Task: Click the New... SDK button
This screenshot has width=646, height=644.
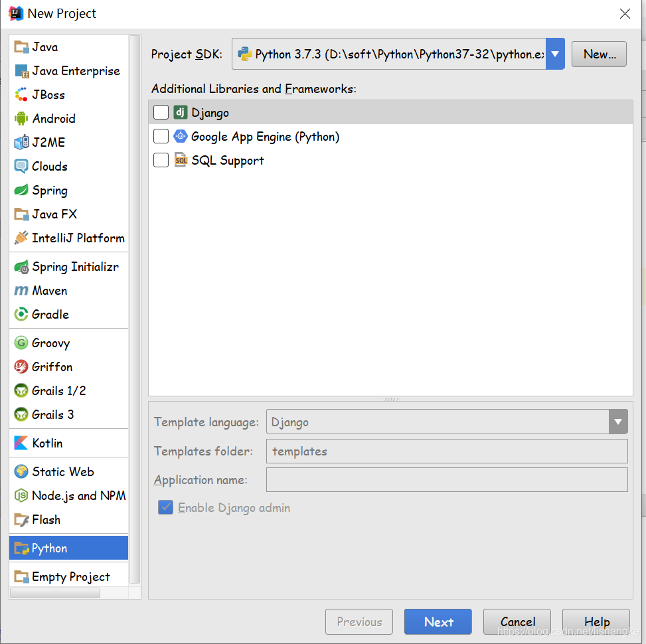Action: click(599, 54)
